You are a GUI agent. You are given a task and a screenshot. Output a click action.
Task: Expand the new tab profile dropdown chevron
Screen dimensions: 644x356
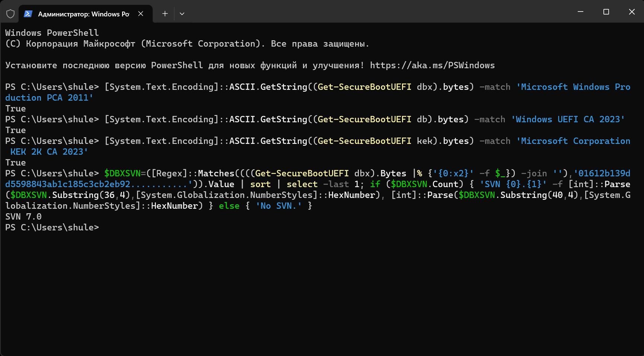(182, 14)
